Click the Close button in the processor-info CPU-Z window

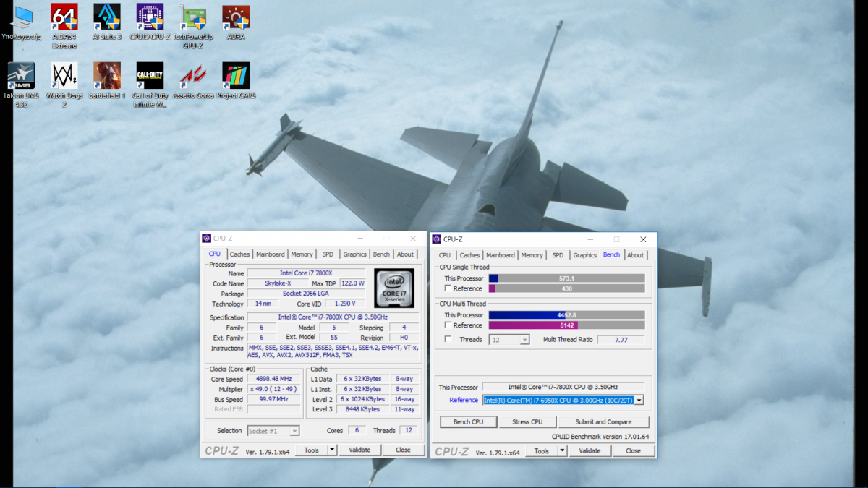403,450
